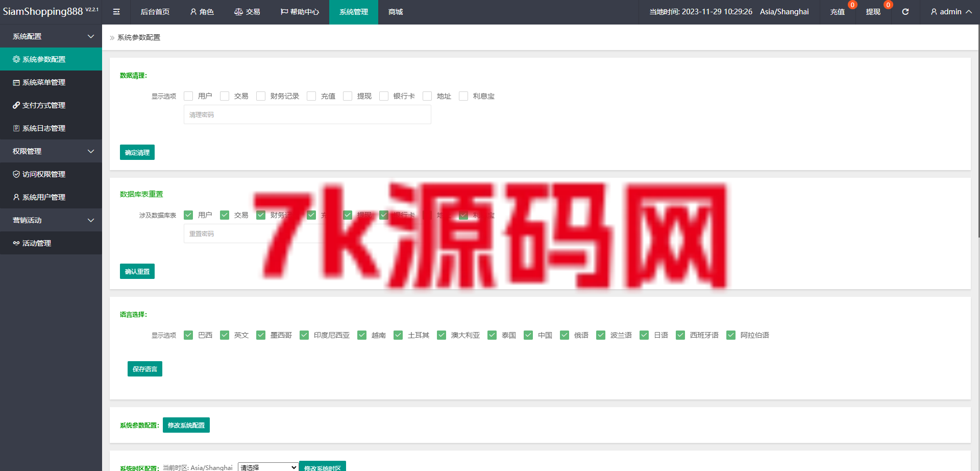Check 提现 in data cleanup options

coord(348,96)
